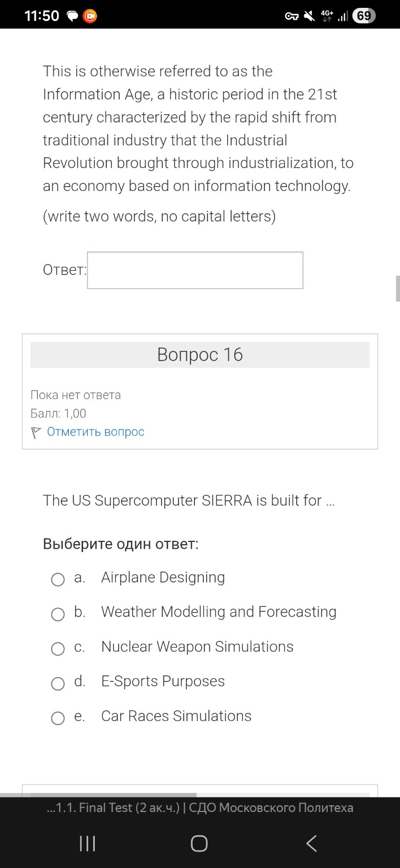The height and width of the screenshot is (868, 400).
Task: Select answer d. E-Sports Purposes
Action: click(x=58, y=683)
